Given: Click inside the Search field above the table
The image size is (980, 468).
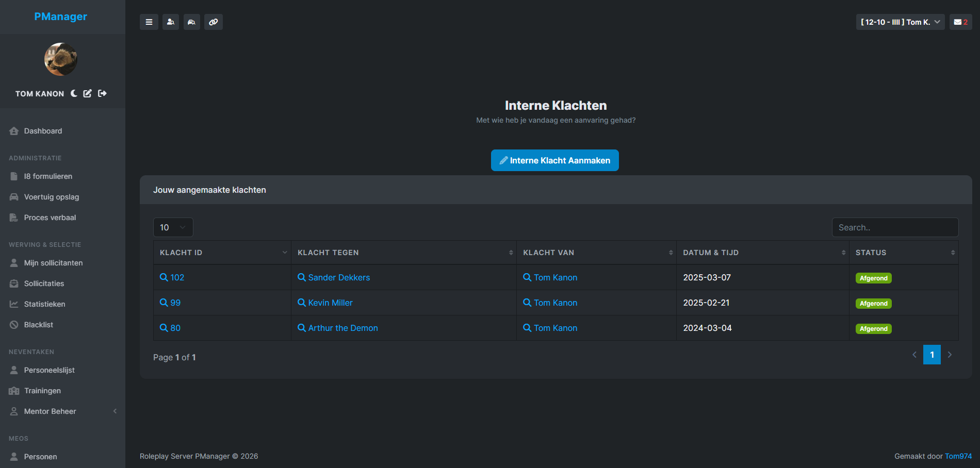Looking at the screenshot, I should tap(895, 227).
